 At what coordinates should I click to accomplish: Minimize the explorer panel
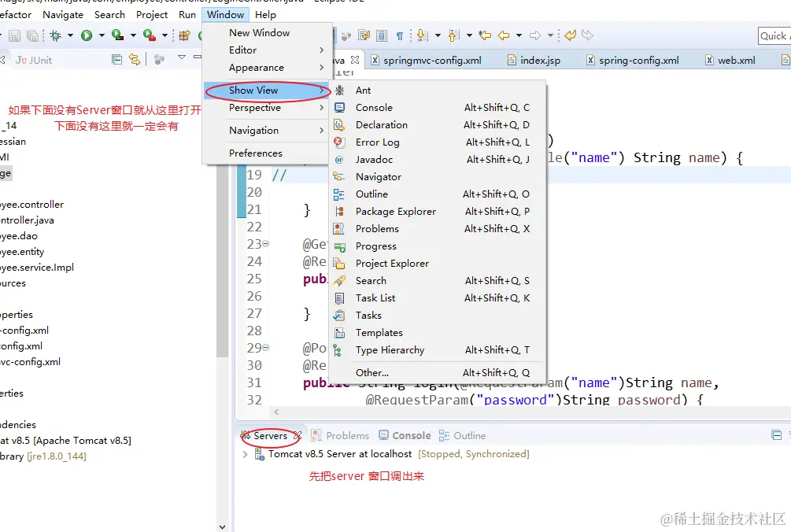point(198,57)
